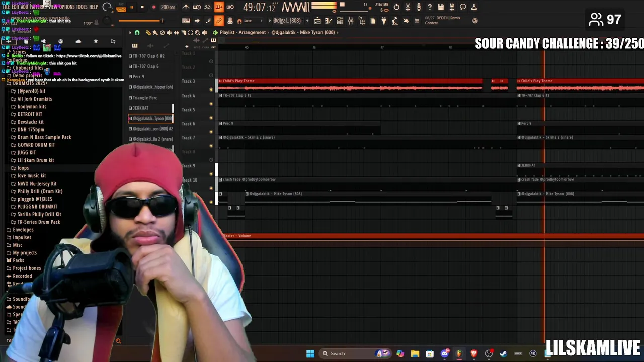Show patterns tab in picker panel
The height and width of the screenshot is (362, 644).
(135, 46)
